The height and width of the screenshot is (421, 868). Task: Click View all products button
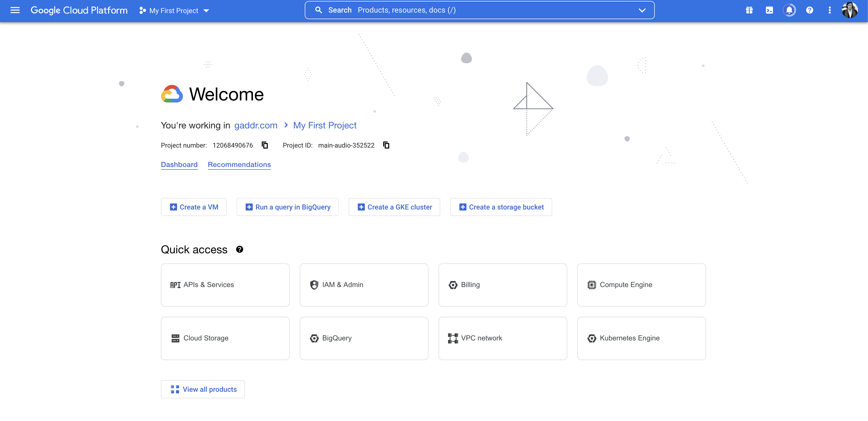(x=203, y=389)
